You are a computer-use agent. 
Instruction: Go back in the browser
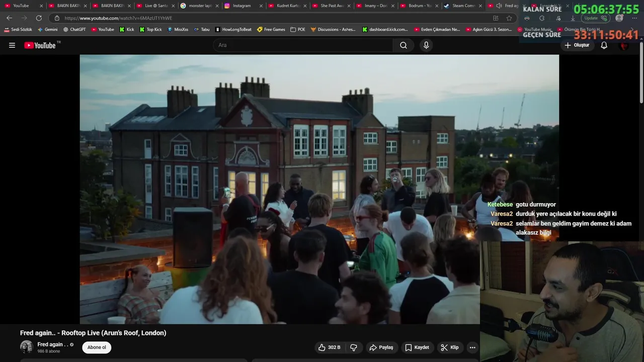click(9, 18)
